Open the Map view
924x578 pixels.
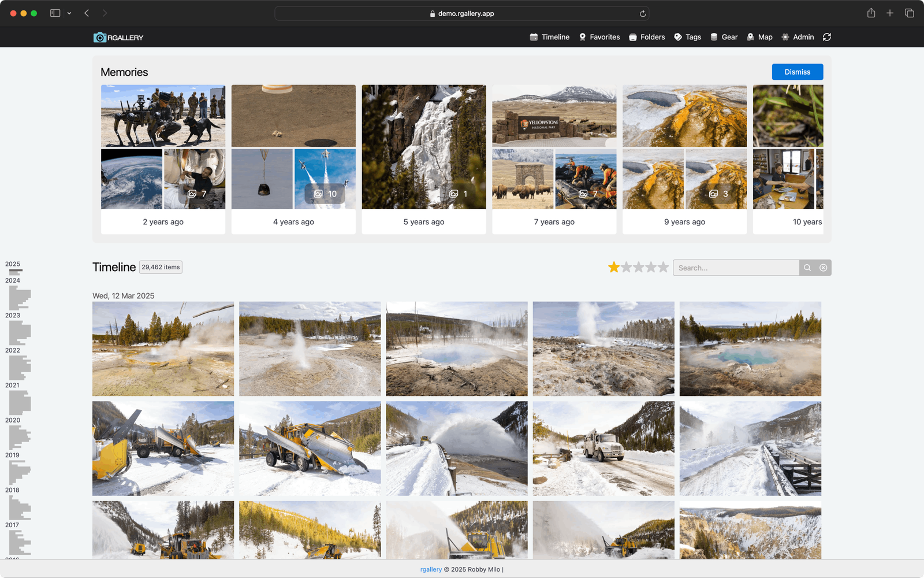pyautogui.click(x=759, y=37)
